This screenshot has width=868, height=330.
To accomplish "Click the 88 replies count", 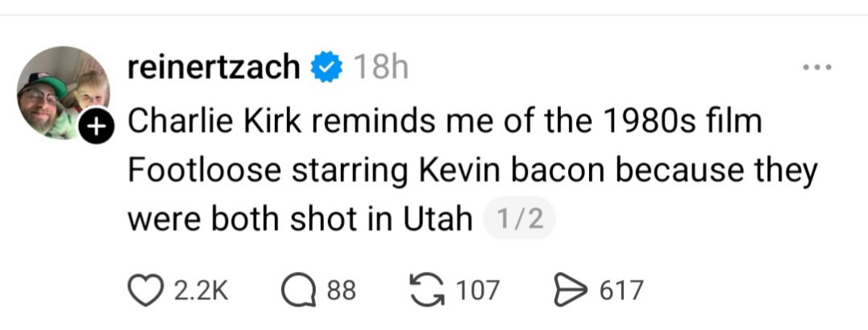I will click(341, 290).
